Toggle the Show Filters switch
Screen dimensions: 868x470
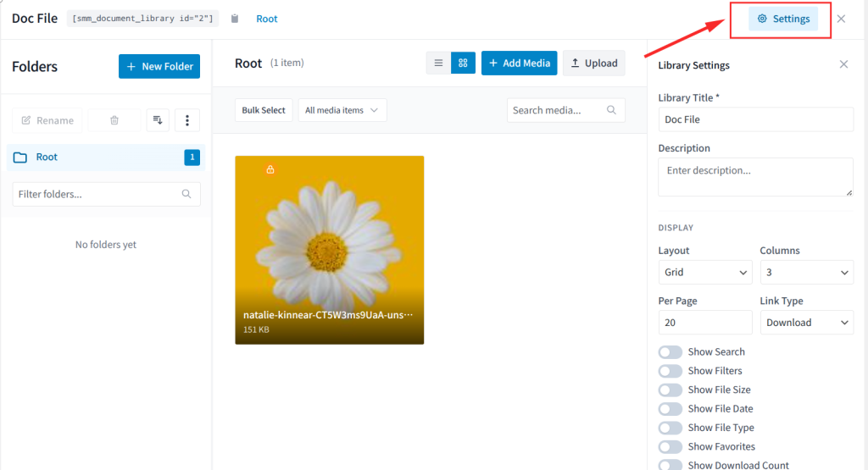click(x=670, y=371)
